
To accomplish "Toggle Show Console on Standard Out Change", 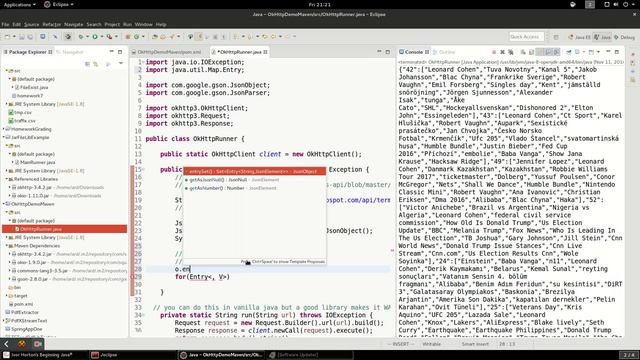I will pyautogui.click(x=548, y=52).
